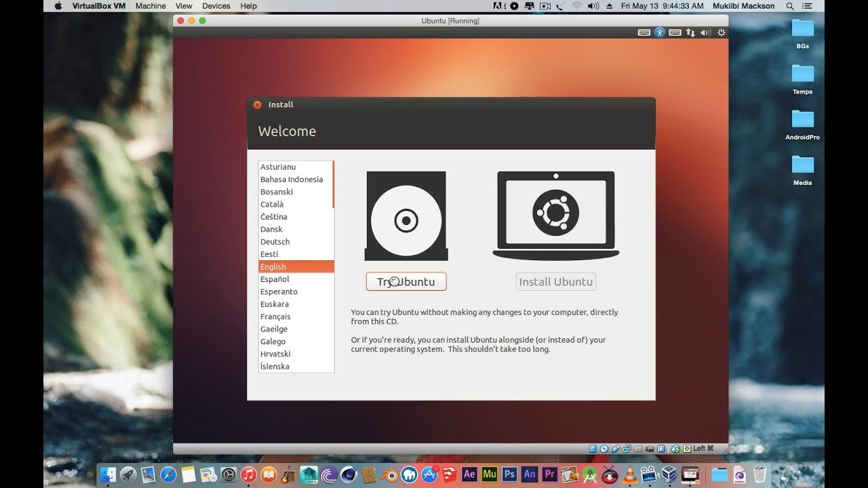Screen dimensions: 868x488
Task: Click the macOS volume icon in menu bar
Action: (x=593, y=5)
